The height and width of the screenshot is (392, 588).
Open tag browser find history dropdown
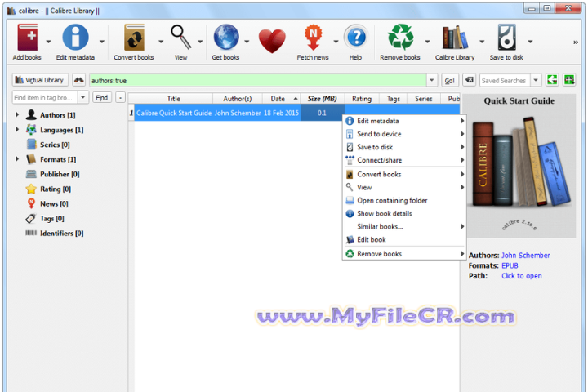(82, 97)
